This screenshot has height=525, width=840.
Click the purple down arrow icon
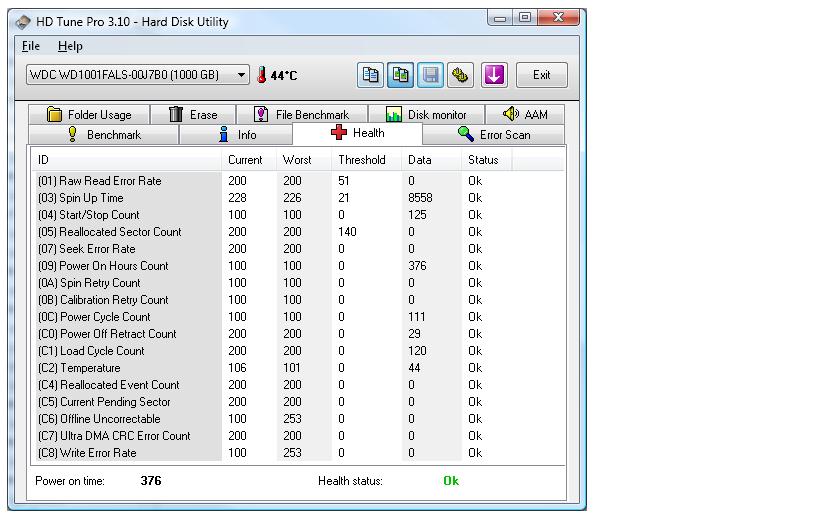(x=494, y=75)
